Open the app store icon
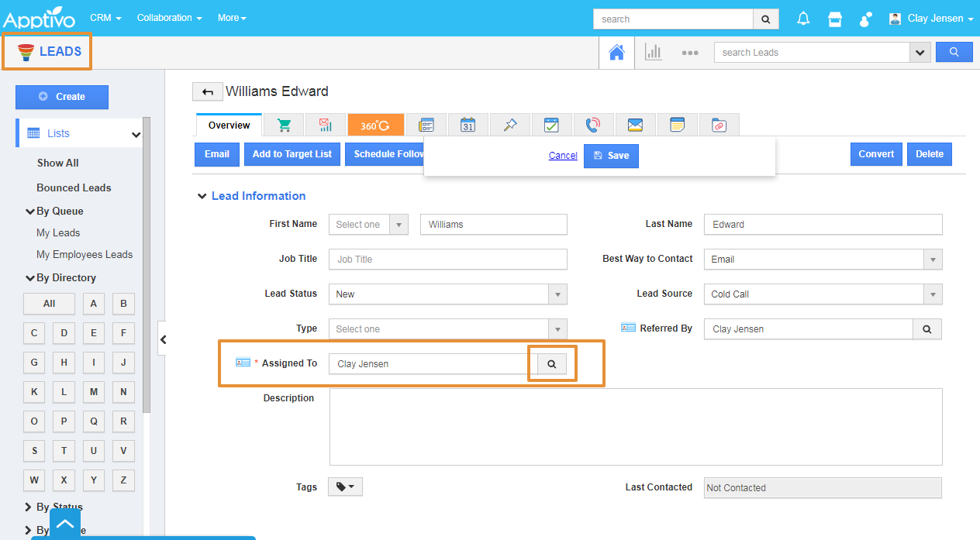 [x=835, y=19]
